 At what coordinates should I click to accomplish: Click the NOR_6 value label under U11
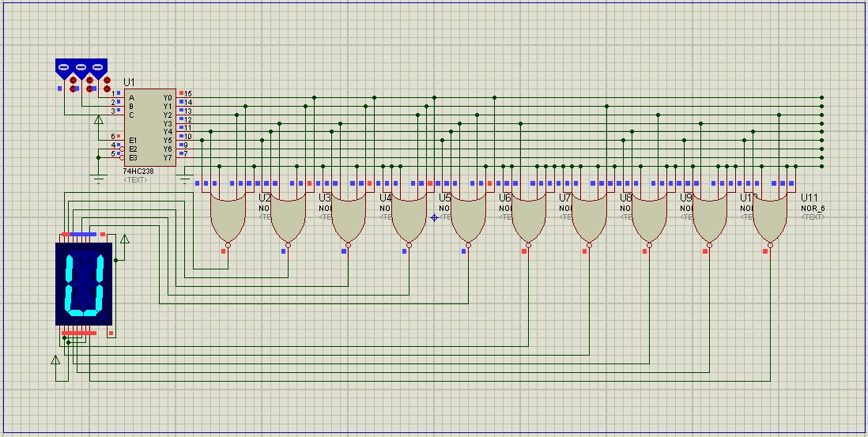[x=813, y=208]
